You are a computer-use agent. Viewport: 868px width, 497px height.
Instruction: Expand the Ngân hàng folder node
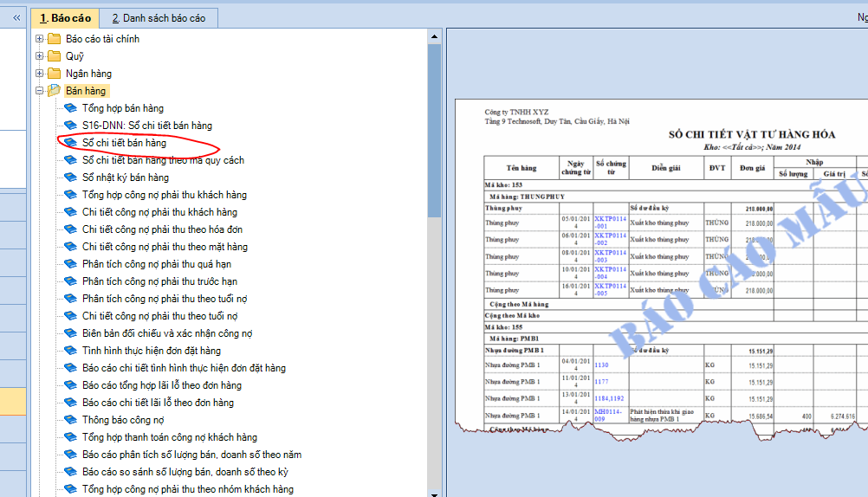point(39,73)
